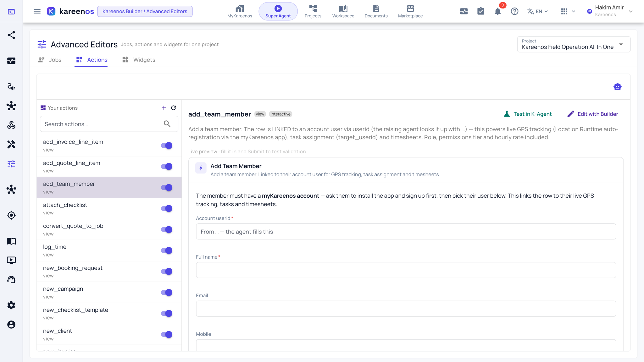Open the support agent headset icon
The height and width of the screenshot is (362, 644).
coord(11,280)
